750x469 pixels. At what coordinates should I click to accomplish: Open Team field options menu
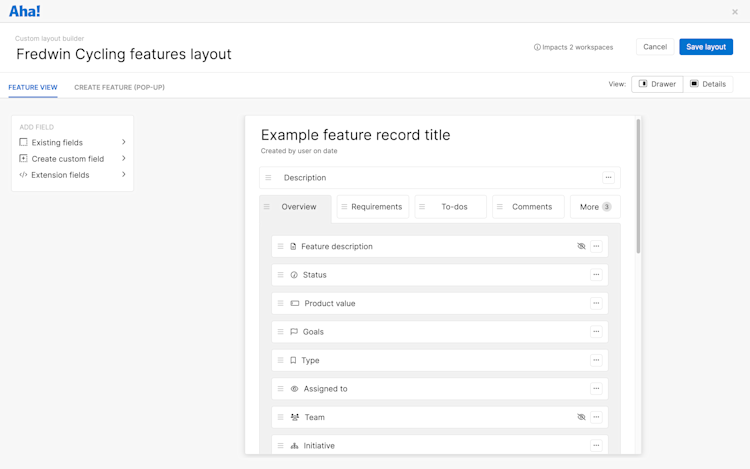(x=596, y=417)
